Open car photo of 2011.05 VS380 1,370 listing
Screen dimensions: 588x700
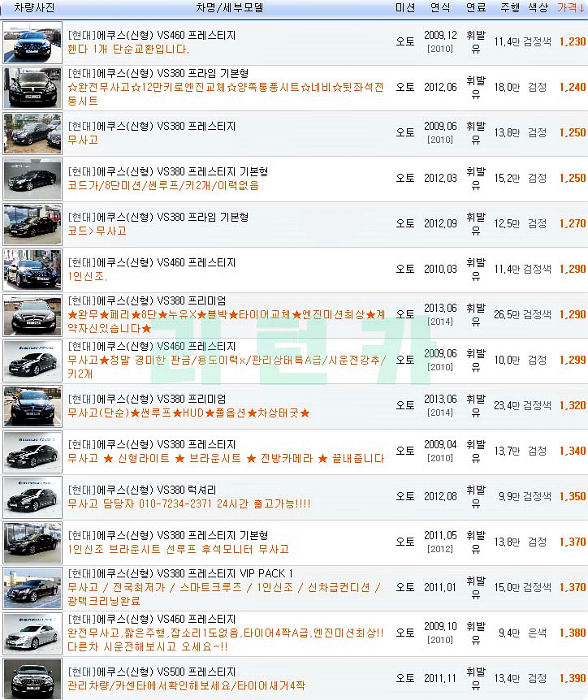pos(32,543)
